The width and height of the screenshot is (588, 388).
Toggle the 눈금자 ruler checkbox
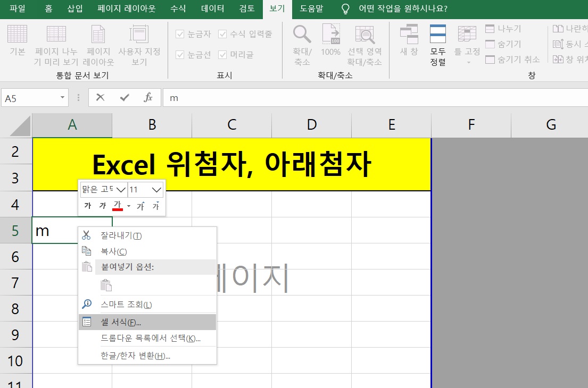180,34
